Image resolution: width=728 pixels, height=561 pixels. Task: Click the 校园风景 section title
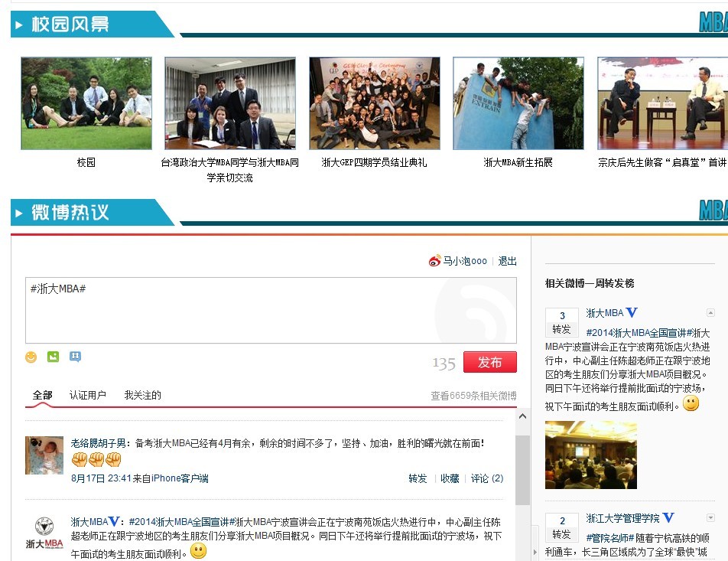pyautogui.click(x=70, y=24)
